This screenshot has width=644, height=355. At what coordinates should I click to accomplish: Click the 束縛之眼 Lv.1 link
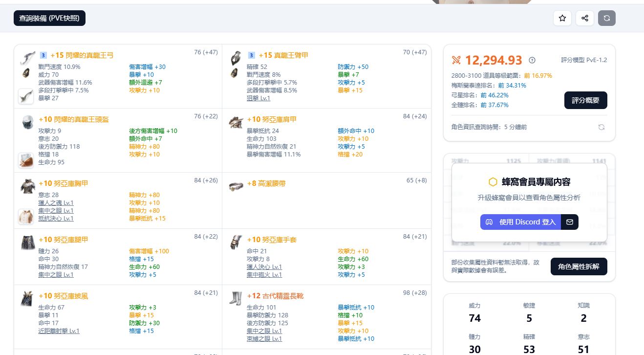(264, 339)
